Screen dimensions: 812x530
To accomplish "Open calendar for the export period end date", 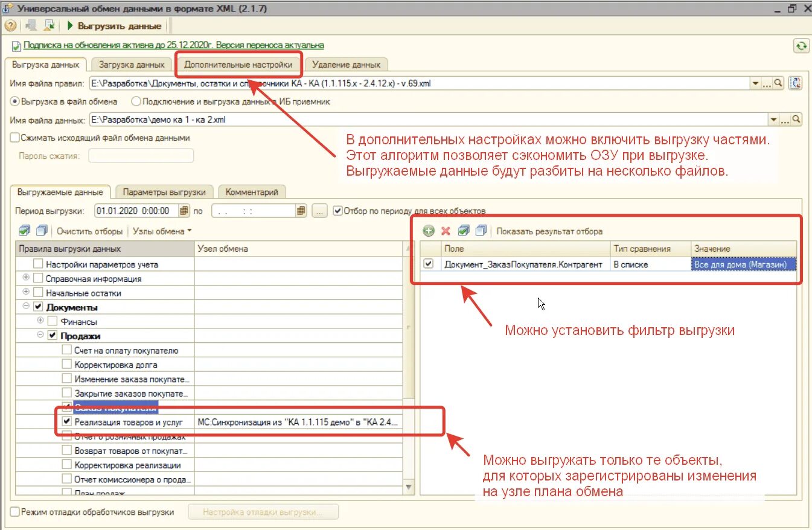I will pyautogui.click(x=301, y=211).
